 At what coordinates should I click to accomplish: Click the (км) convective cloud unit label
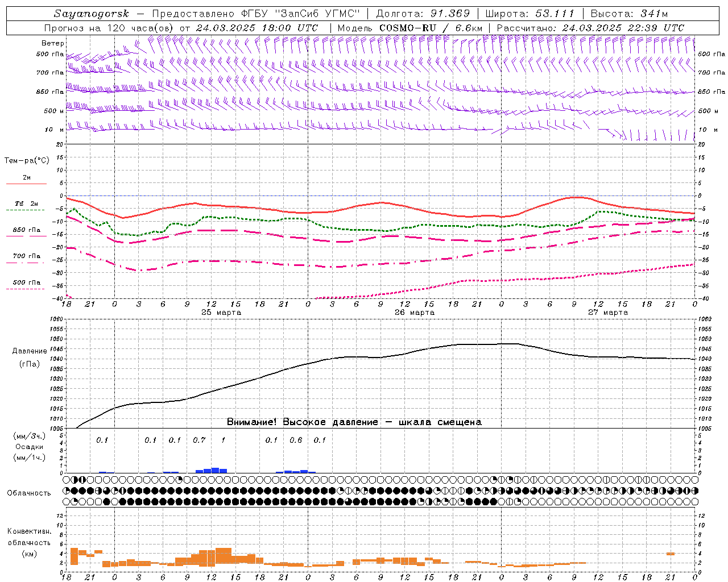30,554
